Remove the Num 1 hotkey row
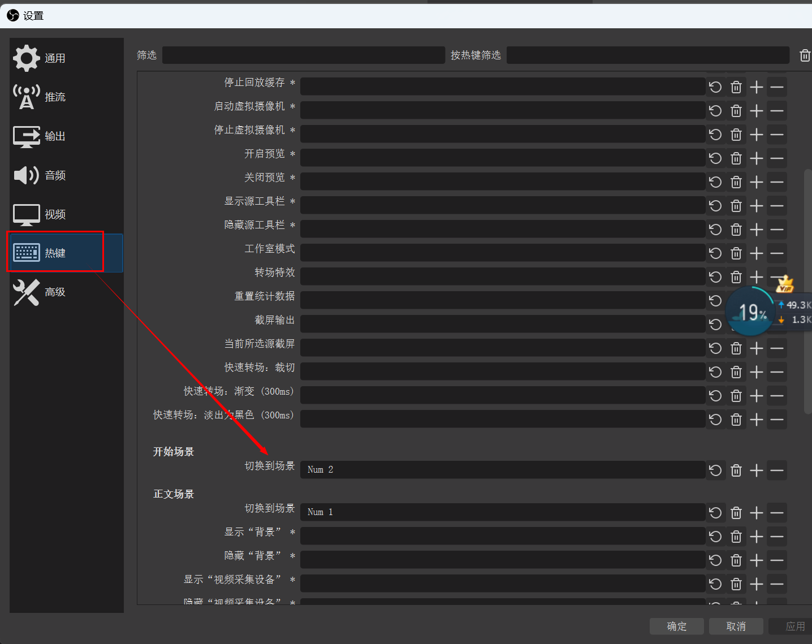 (777, 513)
